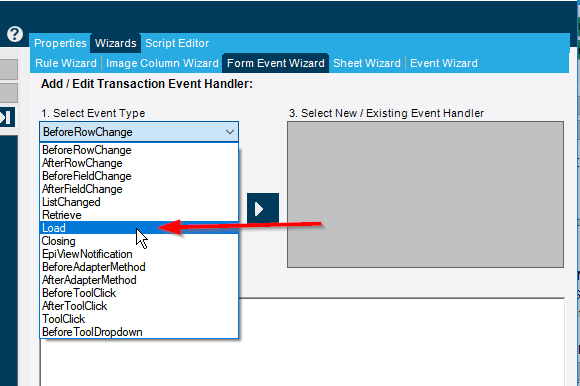
Task: Open the Event Wizard sub-tab
Action: point(444,63)
